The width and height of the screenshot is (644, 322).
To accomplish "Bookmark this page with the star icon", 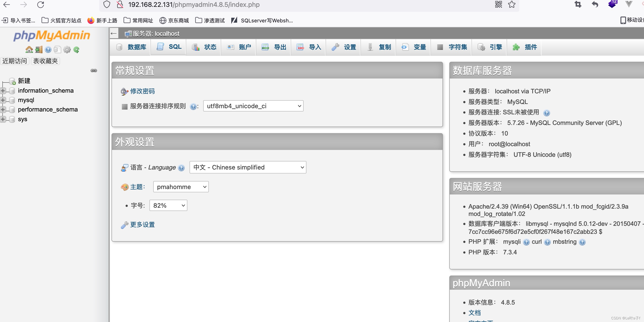I will (x=512, y=4).
